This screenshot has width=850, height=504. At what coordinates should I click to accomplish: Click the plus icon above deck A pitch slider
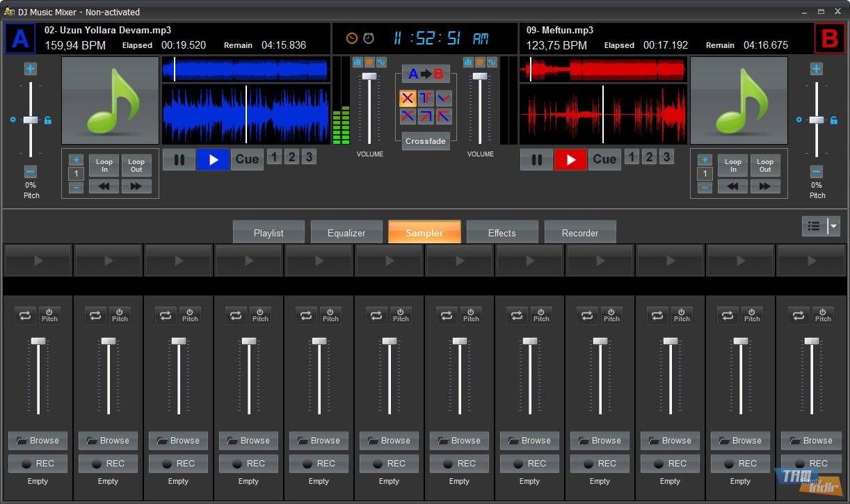click(x=31, y=68)
